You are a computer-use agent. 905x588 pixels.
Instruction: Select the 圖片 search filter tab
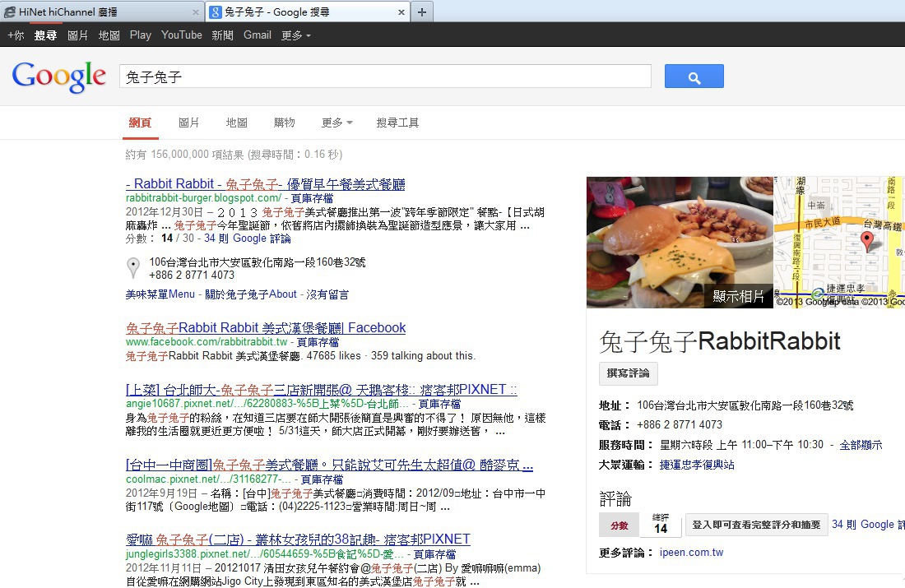point(188,123)
